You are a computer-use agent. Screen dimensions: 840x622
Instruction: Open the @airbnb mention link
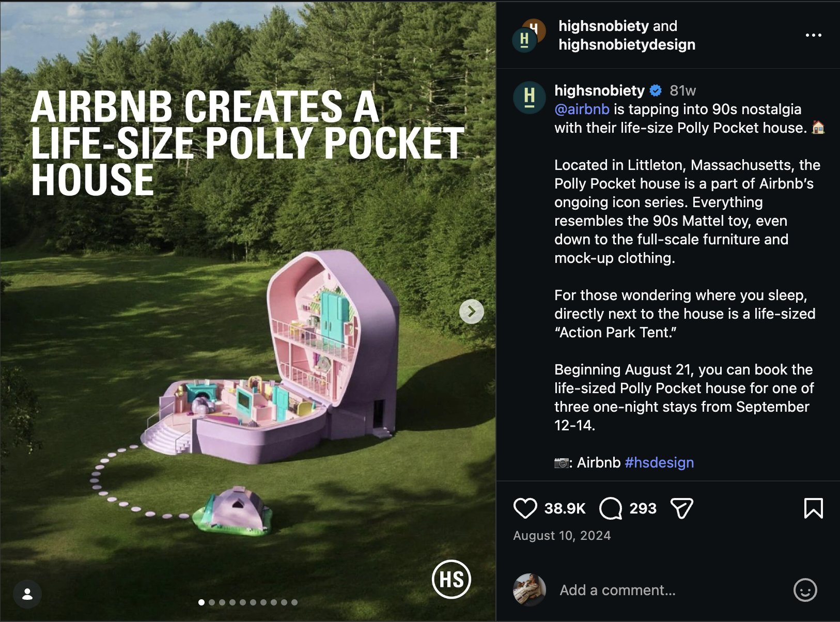click(582, 109)
